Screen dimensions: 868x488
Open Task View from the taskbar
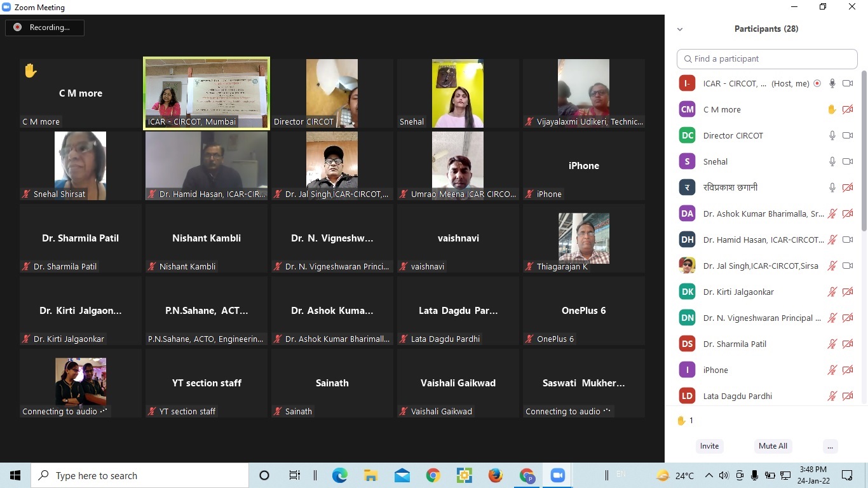point(295,475)
